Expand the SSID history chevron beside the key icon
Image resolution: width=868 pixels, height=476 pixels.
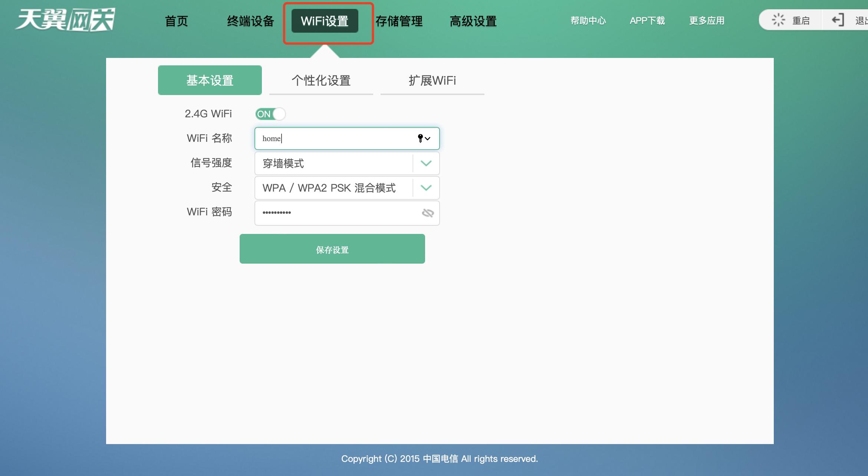[x=428, y=138]
